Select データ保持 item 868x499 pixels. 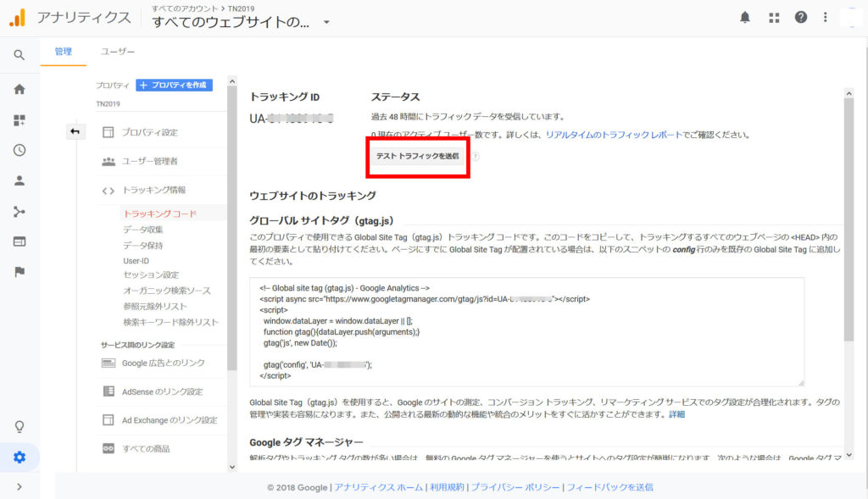142,245
